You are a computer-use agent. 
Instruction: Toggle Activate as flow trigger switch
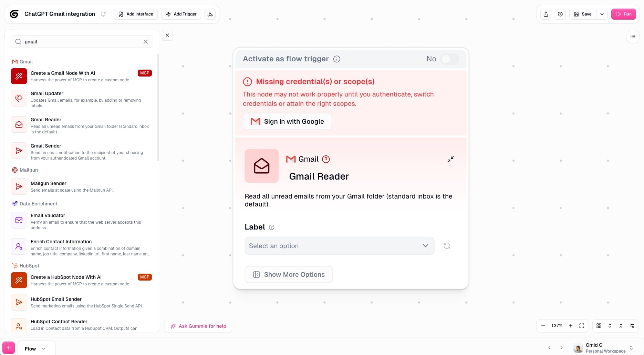[450, 59]
